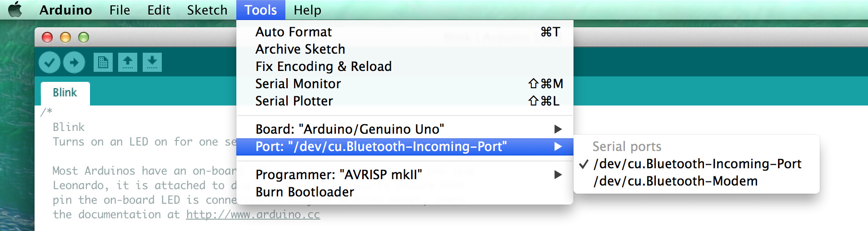This screenshot has width=868, height=231.
Task: Create a new sketch with the New icon
Action: click(103, 62)
